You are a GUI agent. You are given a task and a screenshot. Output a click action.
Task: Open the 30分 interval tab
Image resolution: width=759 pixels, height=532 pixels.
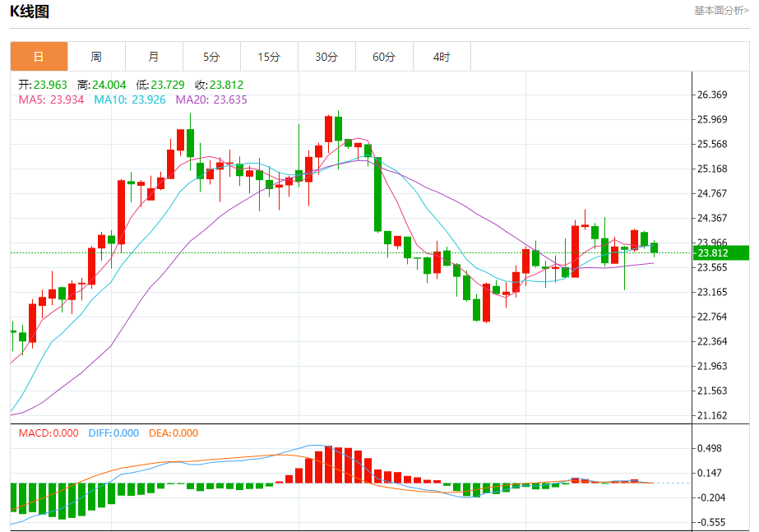tap(326, 57)
